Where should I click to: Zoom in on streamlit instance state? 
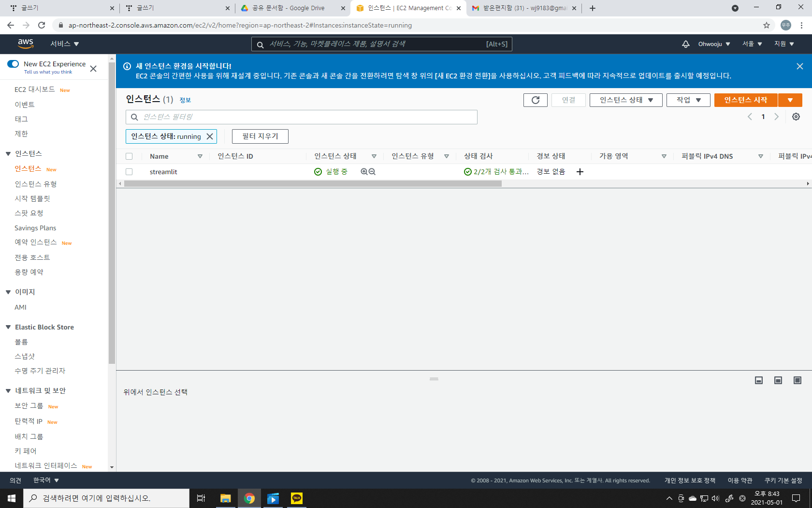pyautogui.click(x=364, y=172)
